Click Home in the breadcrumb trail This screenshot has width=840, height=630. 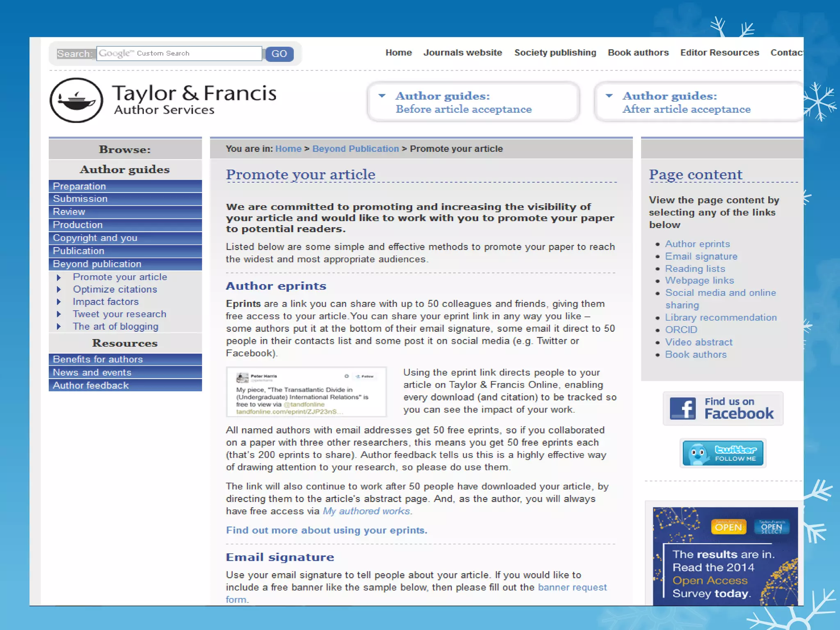click(x=288, y=149)
